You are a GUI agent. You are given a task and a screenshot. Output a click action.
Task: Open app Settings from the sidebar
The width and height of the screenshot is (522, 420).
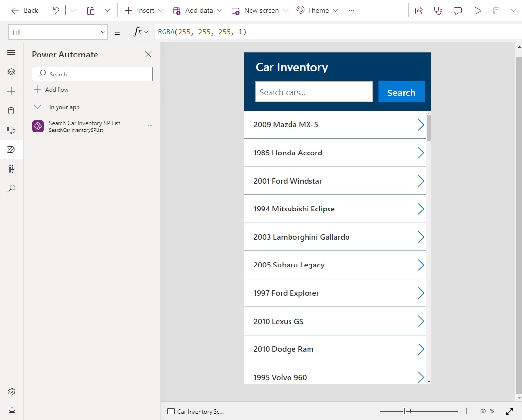(x=12, y=391)
